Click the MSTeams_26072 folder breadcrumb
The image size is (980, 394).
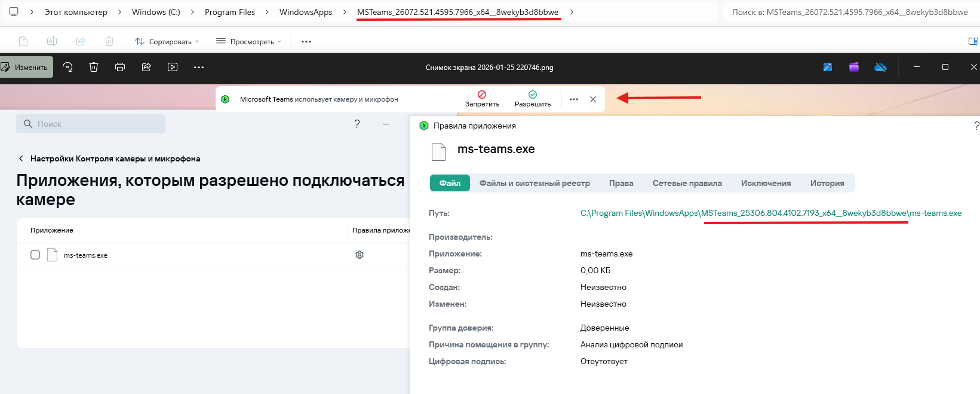(457, 12)
